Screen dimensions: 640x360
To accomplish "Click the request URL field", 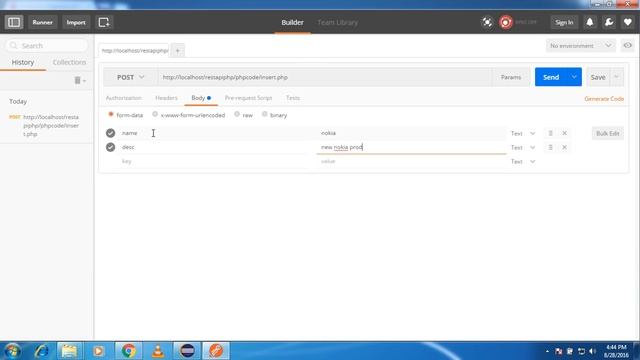I will (x=324, y=77).
